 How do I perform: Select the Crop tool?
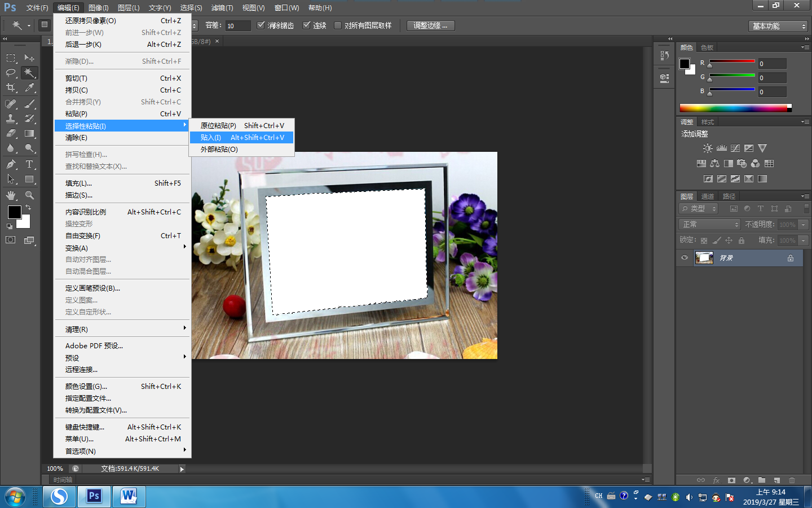point(11,87)
